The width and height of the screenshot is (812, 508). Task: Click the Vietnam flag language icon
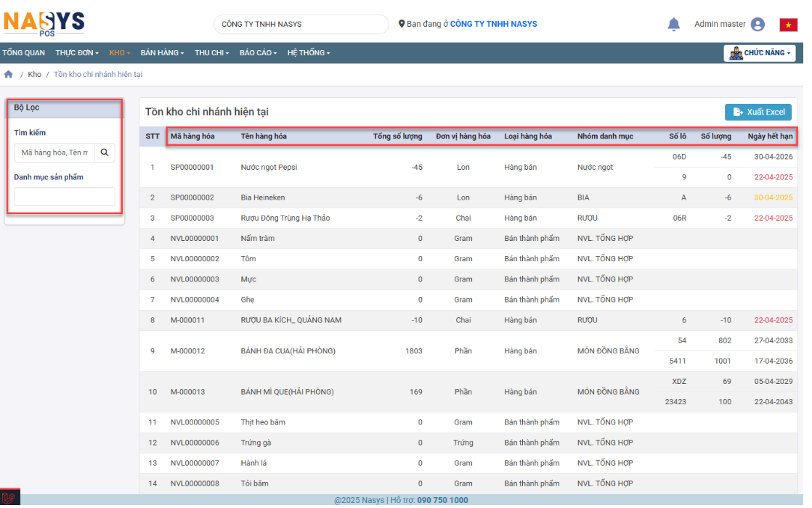click(788, 25)
